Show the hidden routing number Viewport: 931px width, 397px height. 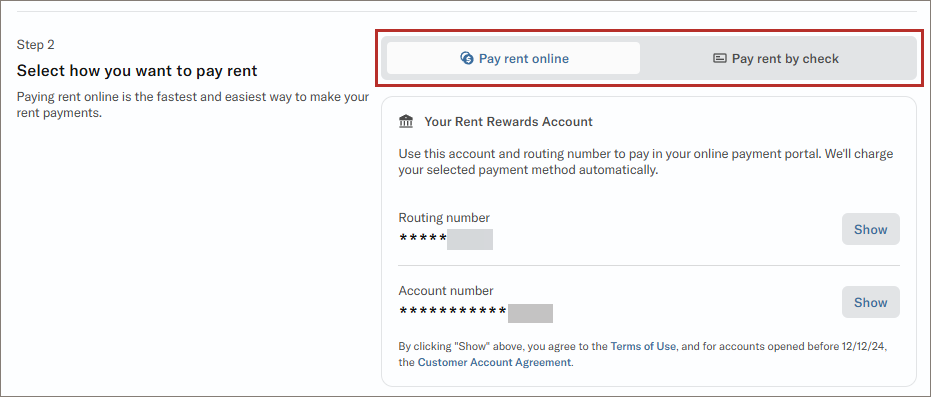[x=870, y=230]
